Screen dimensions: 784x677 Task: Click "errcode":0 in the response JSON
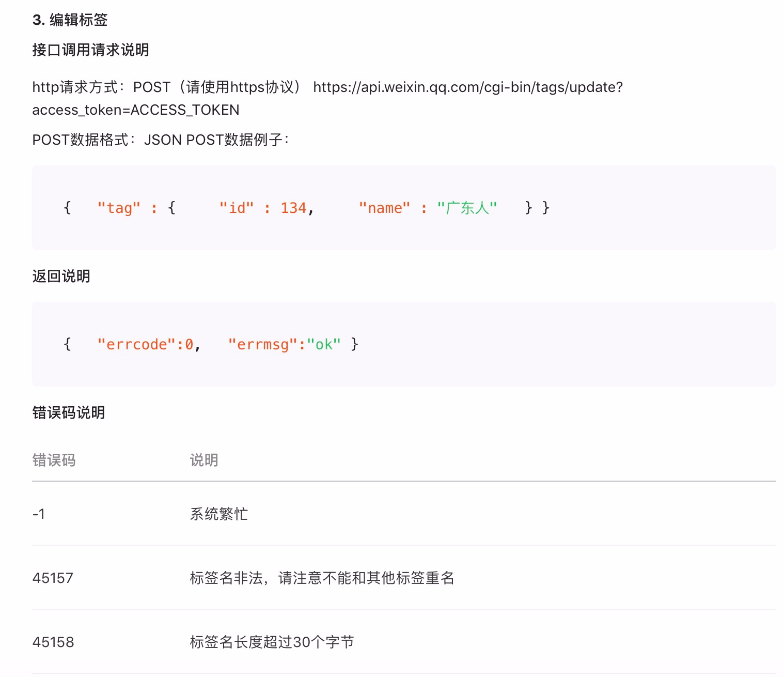145,344
